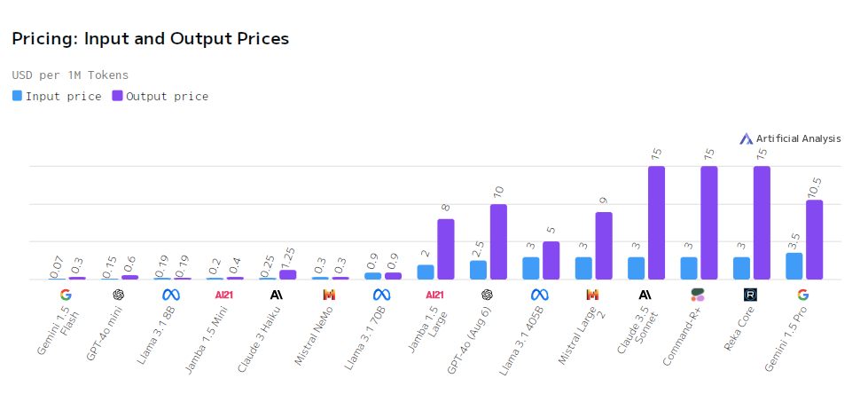Click the Meta logo for Llama 3.1 8B
The image size is (868, 394).
171,295
